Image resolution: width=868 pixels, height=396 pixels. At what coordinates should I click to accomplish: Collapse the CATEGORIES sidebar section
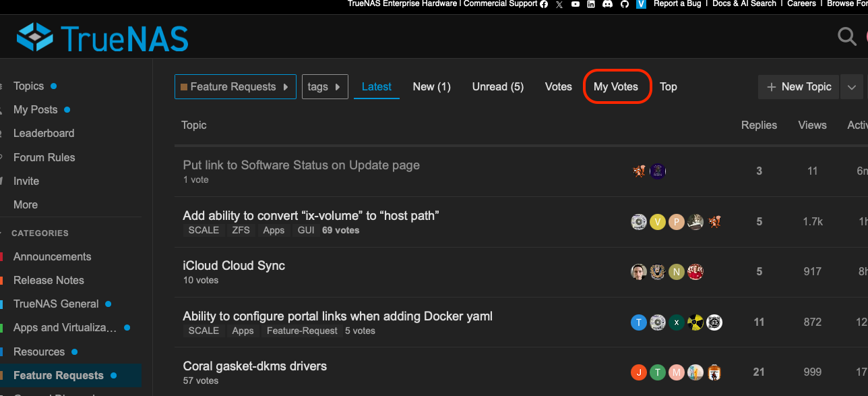tap(40, 233)
